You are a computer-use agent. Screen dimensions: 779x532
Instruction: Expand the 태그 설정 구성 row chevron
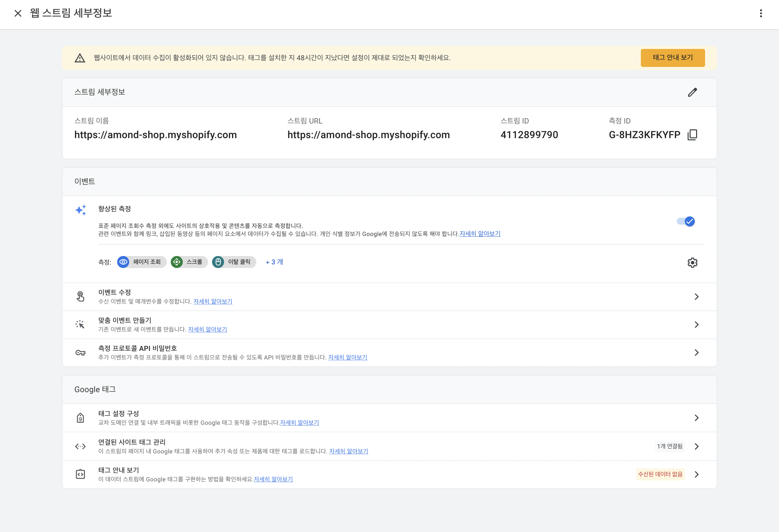(x=696, y=418)
